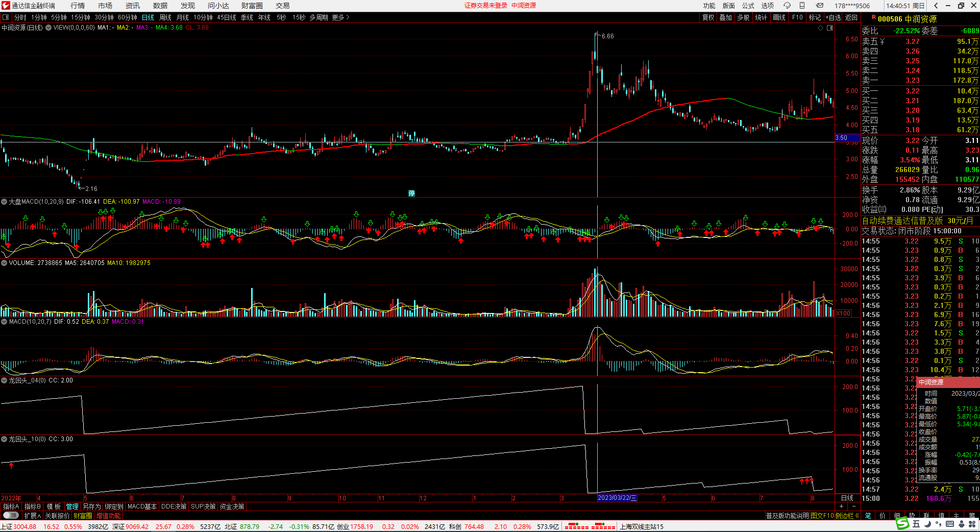Open the MACD(10,20,7) indicator dropdown arrow
The image size is (980, 532).
pos(4,322)
